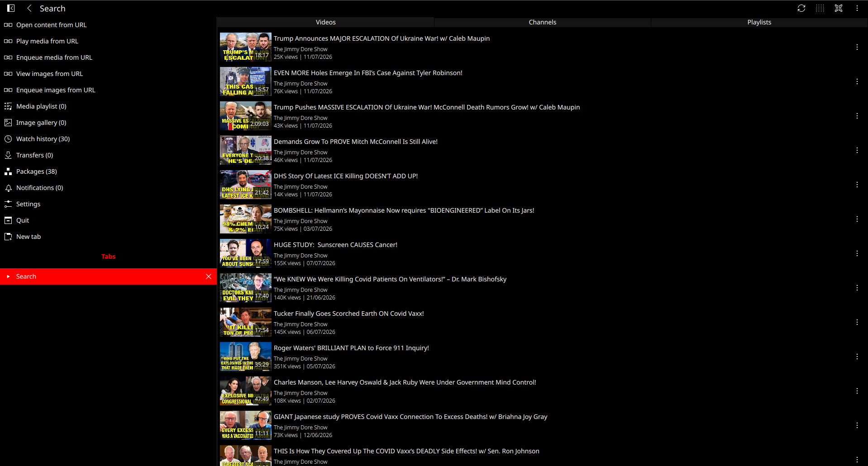The width and height of the screenshot is (868, 466).
Task: Open thumbnail of Tucker Finally Goes Scorched Earth
Action: tap(246, 322)
